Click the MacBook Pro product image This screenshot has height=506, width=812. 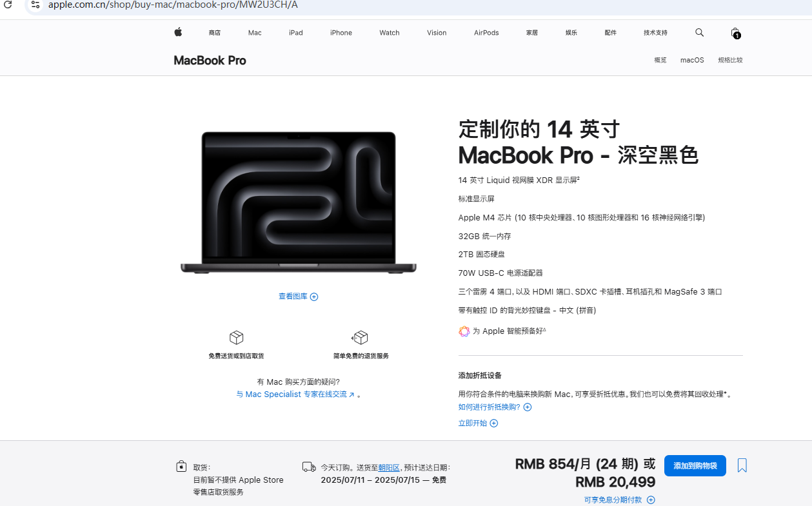(299, 203)
